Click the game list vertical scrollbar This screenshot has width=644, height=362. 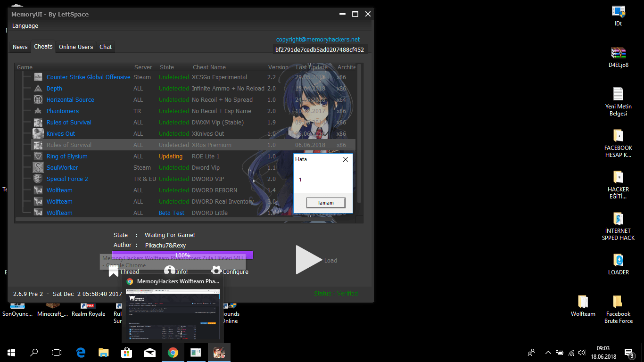[360, 133]
